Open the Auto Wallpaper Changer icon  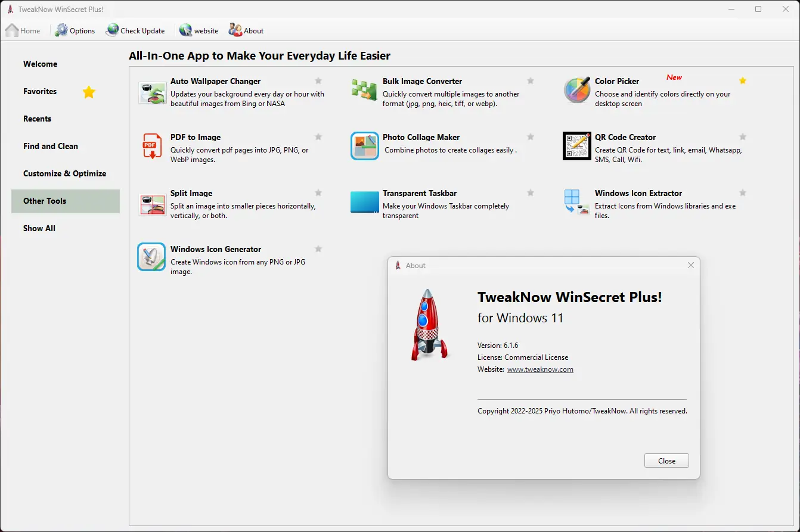pyautogui.click(x=153, y=93)
